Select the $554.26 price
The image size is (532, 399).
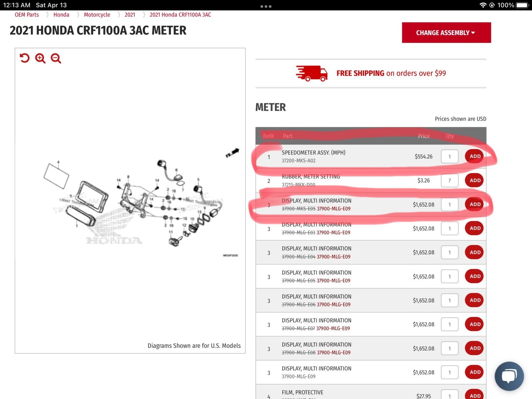(x=424, y=157)
